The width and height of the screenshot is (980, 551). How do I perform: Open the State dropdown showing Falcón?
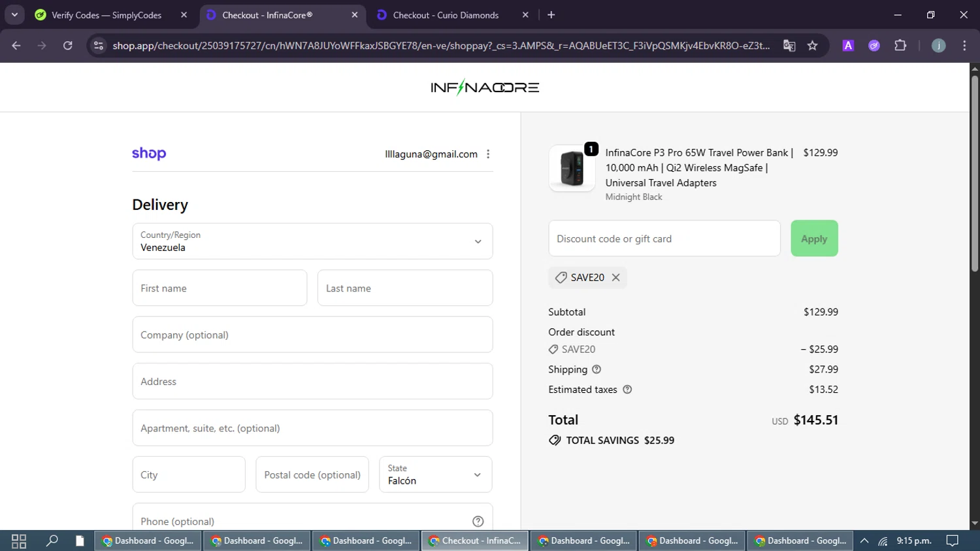coord(436,475)
